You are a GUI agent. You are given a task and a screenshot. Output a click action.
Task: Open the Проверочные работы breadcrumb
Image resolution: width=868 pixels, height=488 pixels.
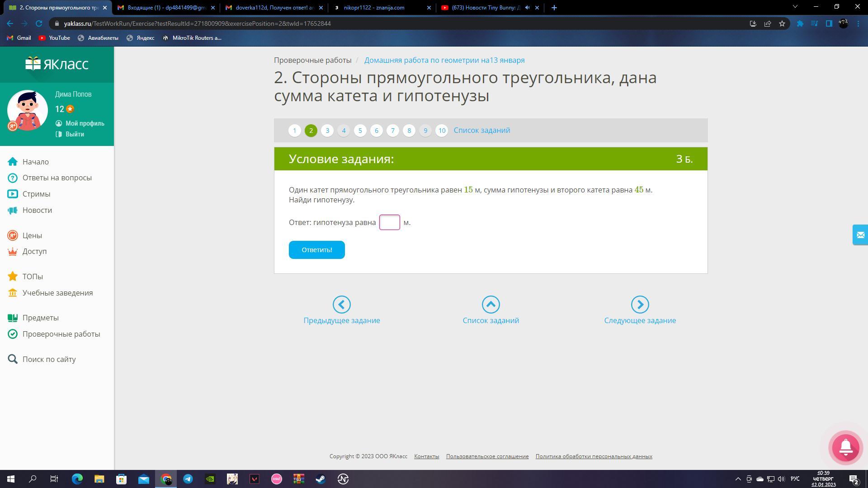pos(312,60)
